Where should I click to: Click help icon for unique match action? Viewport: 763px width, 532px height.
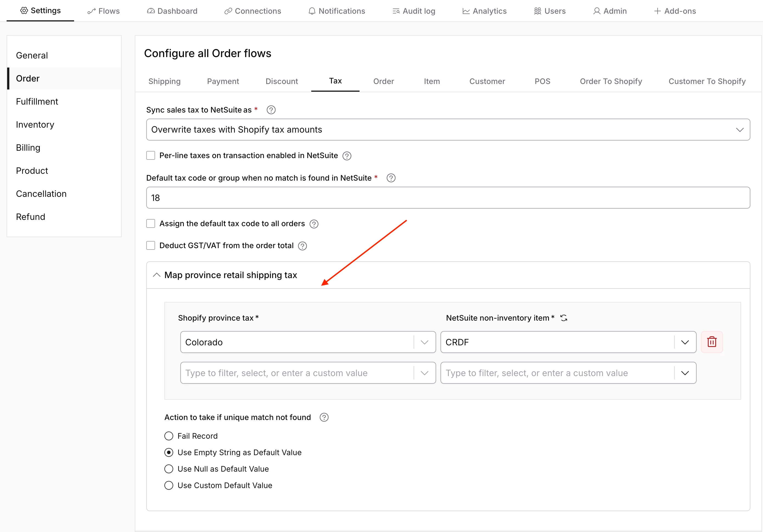324,417
